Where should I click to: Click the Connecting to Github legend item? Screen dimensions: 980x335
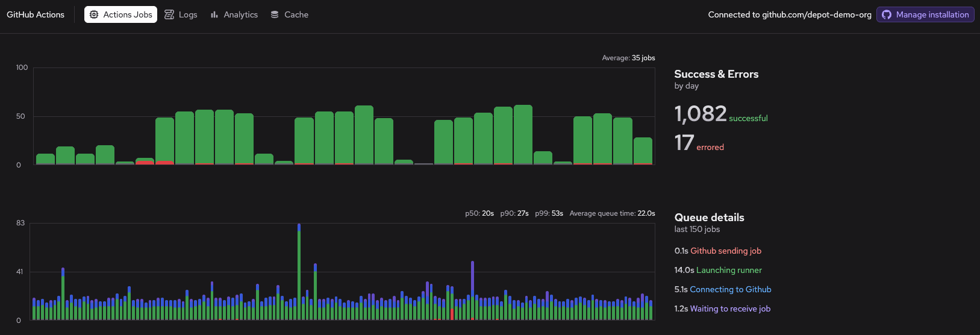click(730, 289)
